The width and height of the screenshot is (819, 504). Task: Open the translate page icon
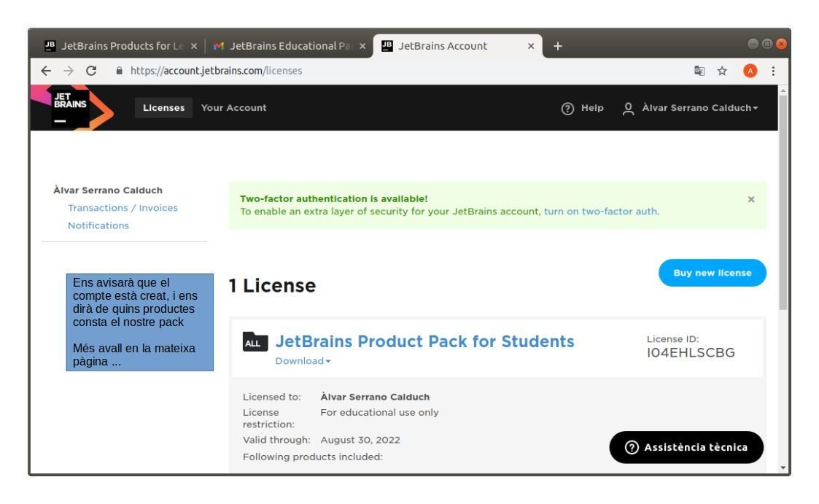coord(699,71)
